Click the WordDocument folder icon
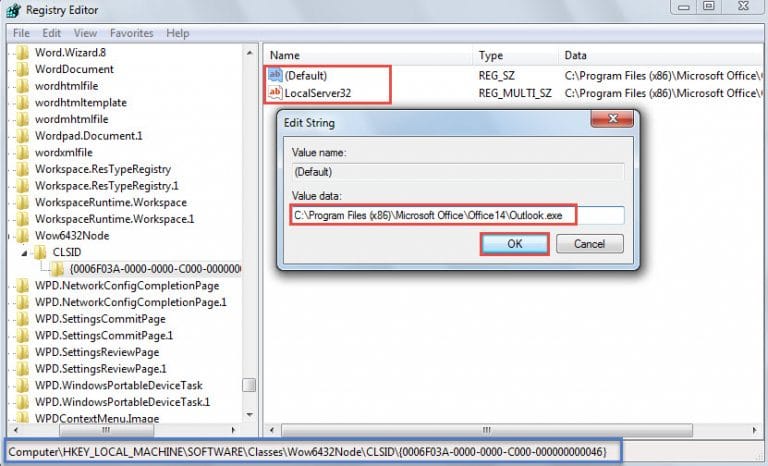This screenshot has height=466, width=768. click(23, 69)
